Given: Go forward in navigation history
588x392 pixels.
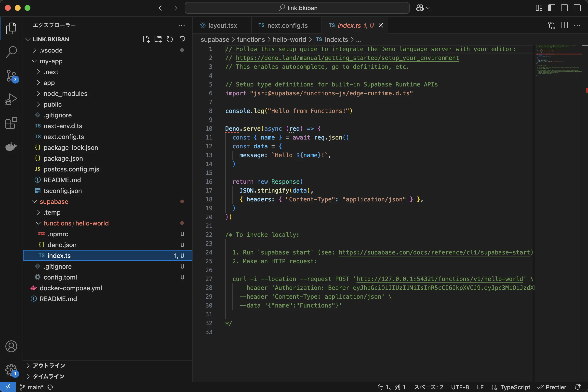Looking at the screenshot, I should point(174,8).
